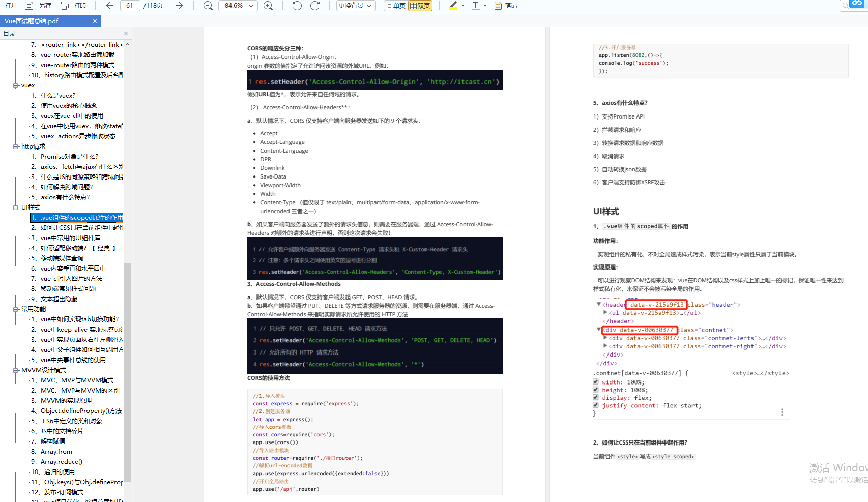Open the underline color dropdown arrow
The height and width of the screenshot is (502, 868).
485,6
